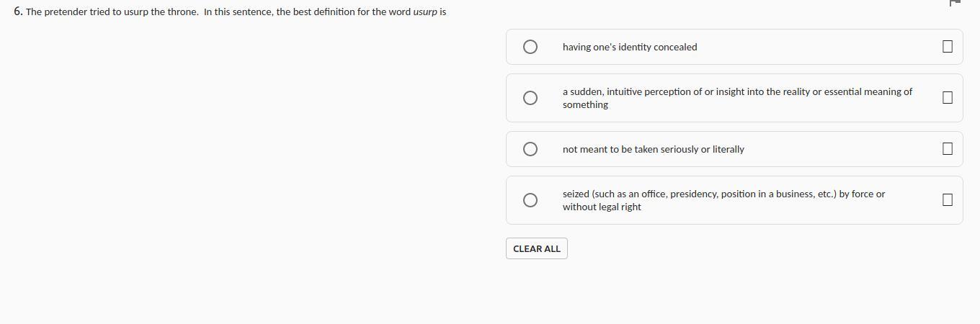Click the word "something" in the second answer
This screenshot has width=980, height=324.
pos(585,105)
